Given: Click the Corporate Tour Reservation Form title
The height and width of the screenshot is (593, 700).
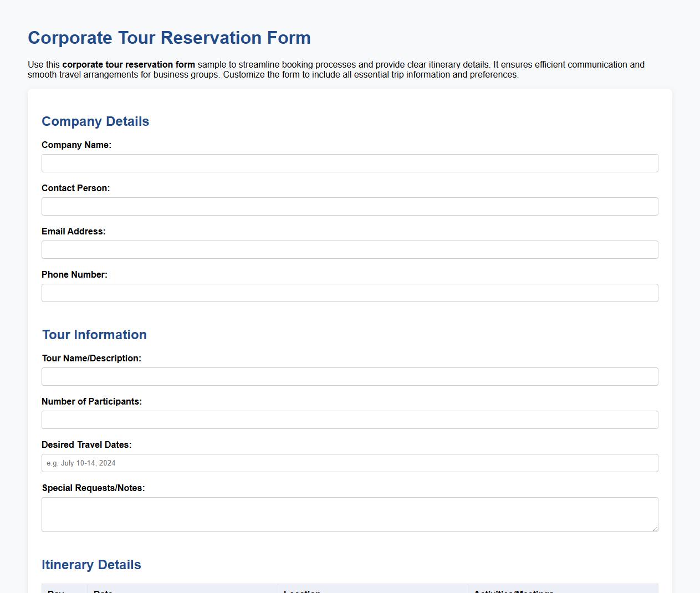Looking at the screenshot, I should point(169,38).
